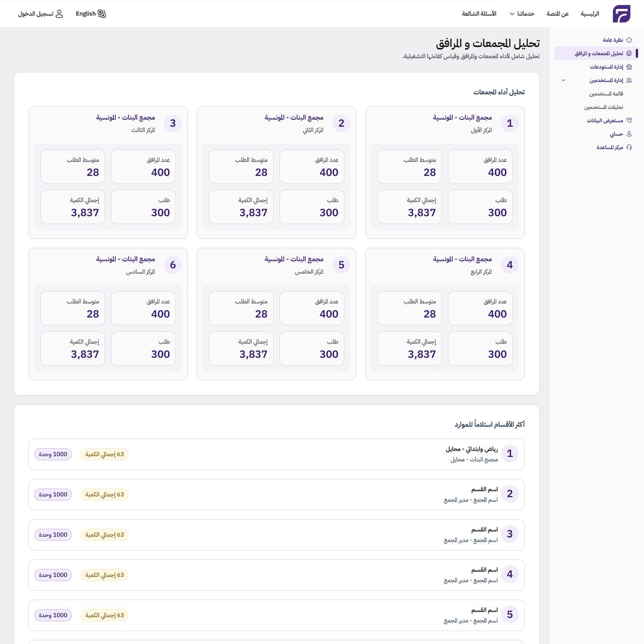This screenshot has width=644, height=644.
Task: Click the رياض وابتدائي - محايل department name
Action: [472, 449]
